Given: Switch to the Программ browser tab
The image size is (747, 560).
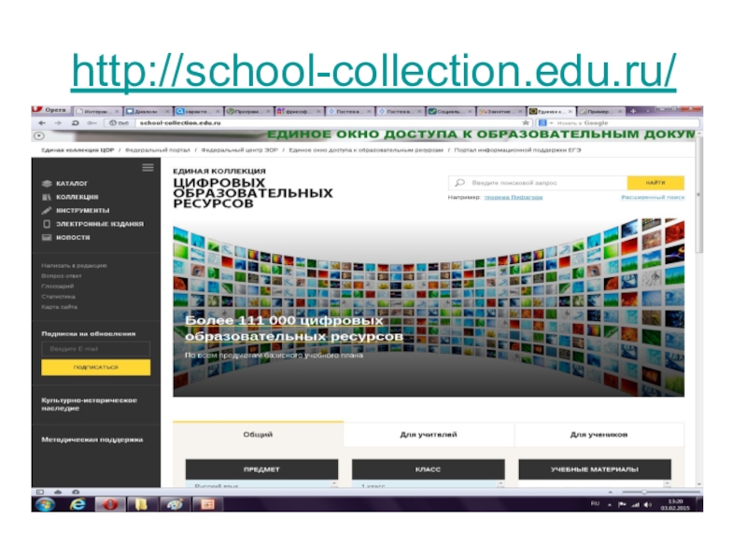Looking at the screenshot, I should 248,111.
